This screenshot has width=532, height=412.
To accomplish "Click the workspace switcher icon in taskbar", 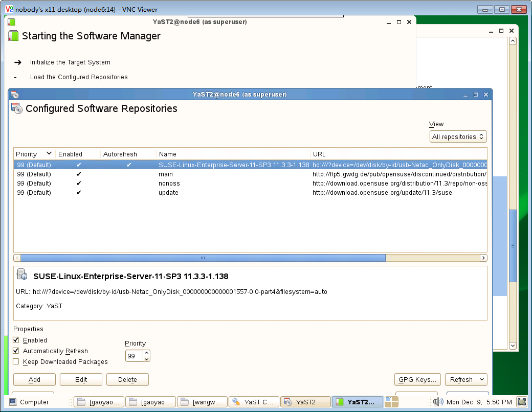I will (x=391, y=402).
